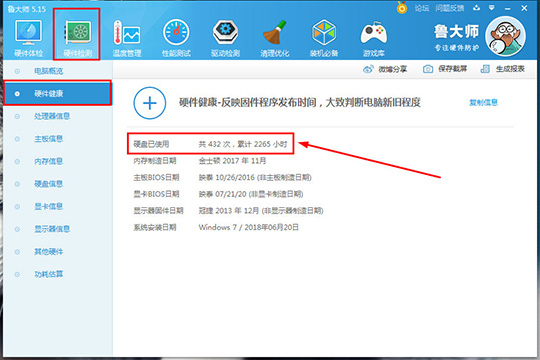The image size is (540, 360).
Task: Click the '映泰 10/26/2016' BIOS value
Action: (x=255, y=177)
